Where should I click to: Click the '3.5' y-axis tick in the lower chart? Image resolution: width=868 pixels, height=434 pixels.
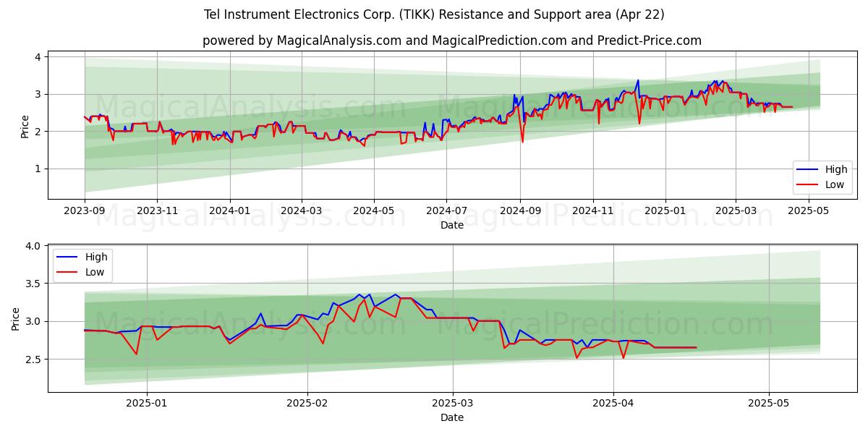[x=35, y=284]
